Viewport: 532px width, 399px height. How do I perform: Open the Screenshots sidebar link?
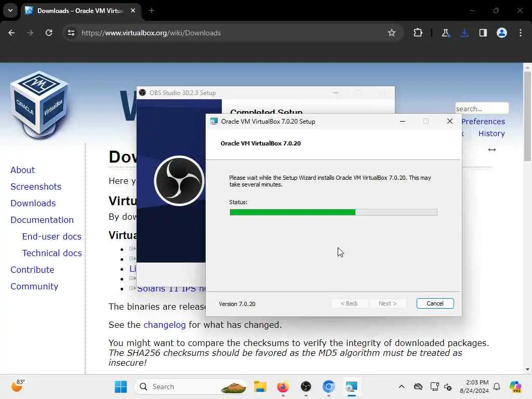pos(36,187)
